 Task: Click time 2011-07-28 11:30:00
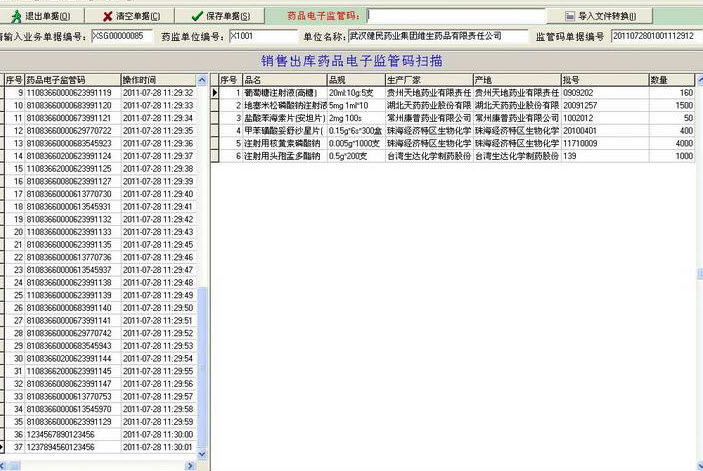tap(158, 434)
